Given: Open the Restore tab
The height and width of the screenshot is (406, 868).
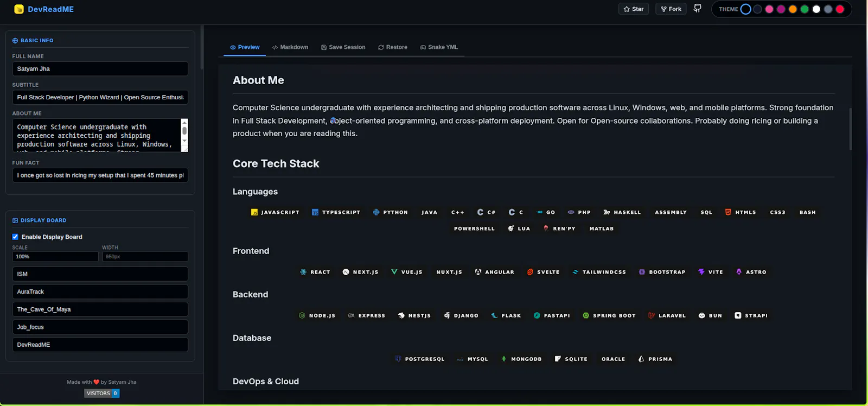Looking at the screenshot, I should (x=393, y=47).
